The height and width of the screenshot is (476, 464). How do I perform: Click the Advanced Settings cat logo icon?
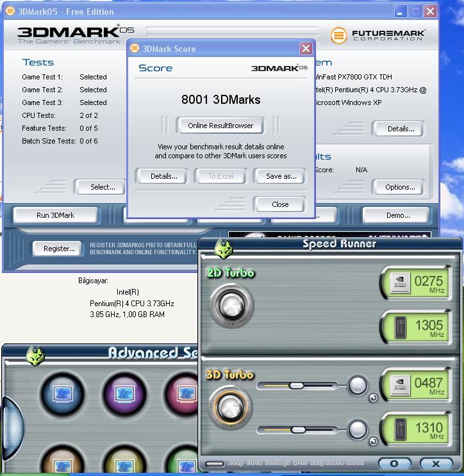pyautogui.click(x=35, y=356)
